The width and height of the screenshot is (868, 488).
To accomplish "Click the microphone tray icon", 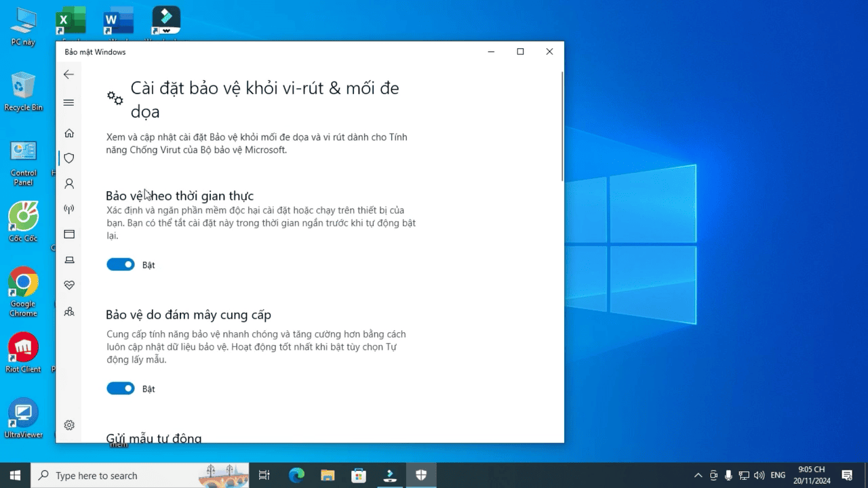I will pyautogui.click(x=728, y=475).
